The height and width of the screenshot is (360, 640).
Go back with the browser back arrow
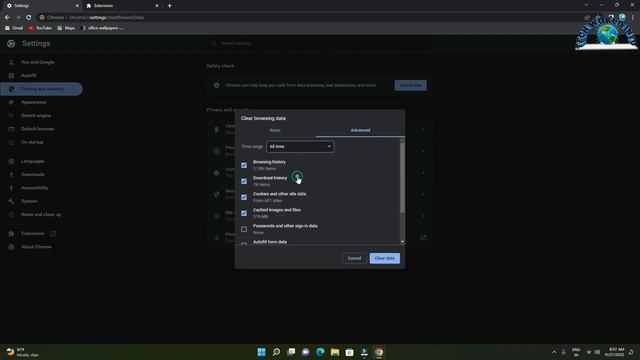pyautogui.click(x=7, y=18)
